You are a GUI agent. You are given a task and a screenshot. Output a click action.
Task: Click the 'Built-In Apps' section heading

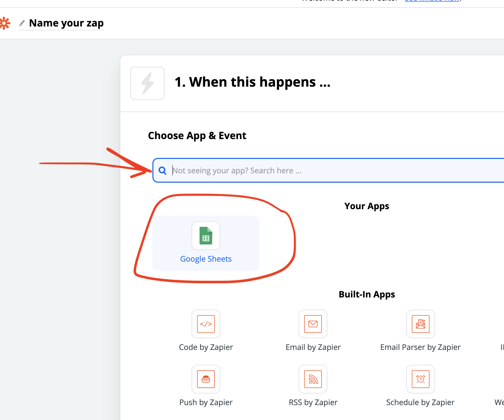pos(367,294)
